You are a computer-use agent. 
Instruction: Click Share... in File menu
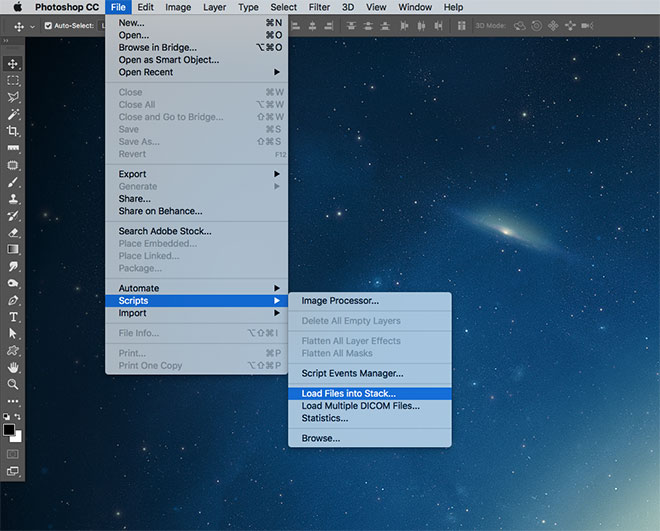pos(197,199)
